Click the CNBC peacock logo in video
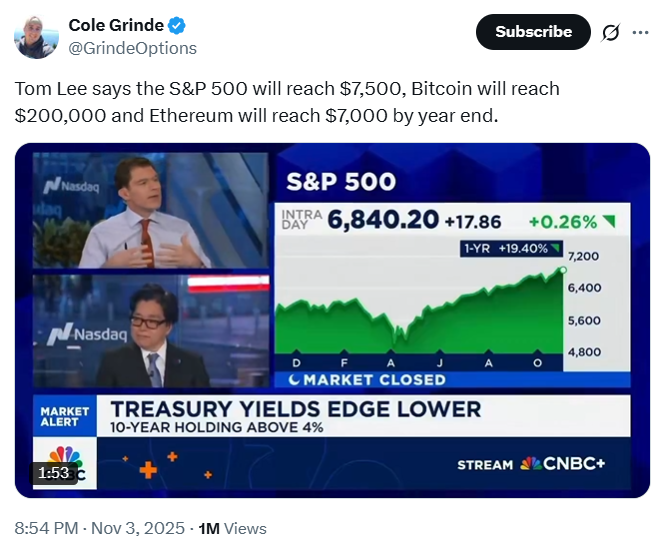Screen dimensions: 664x544 click(x=66, y=464)
